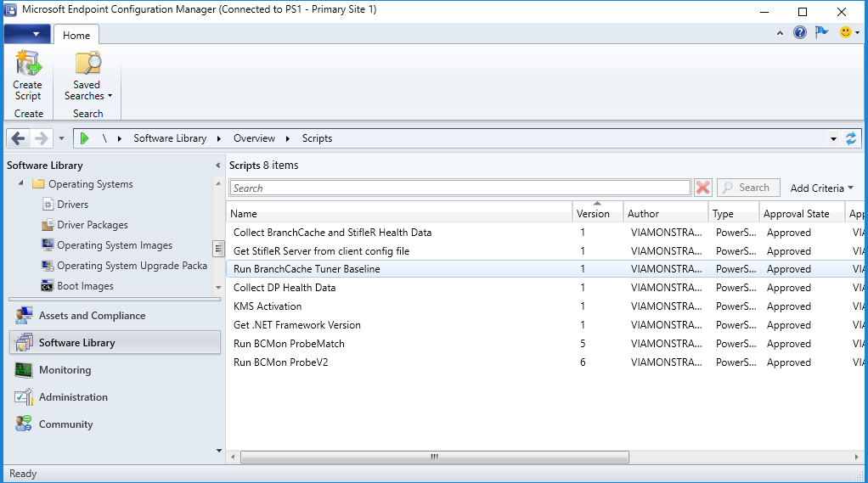This screenshot has height=483, width=868.
Task: Click the Operating Systems folder icon
Action: click(38, 184)
